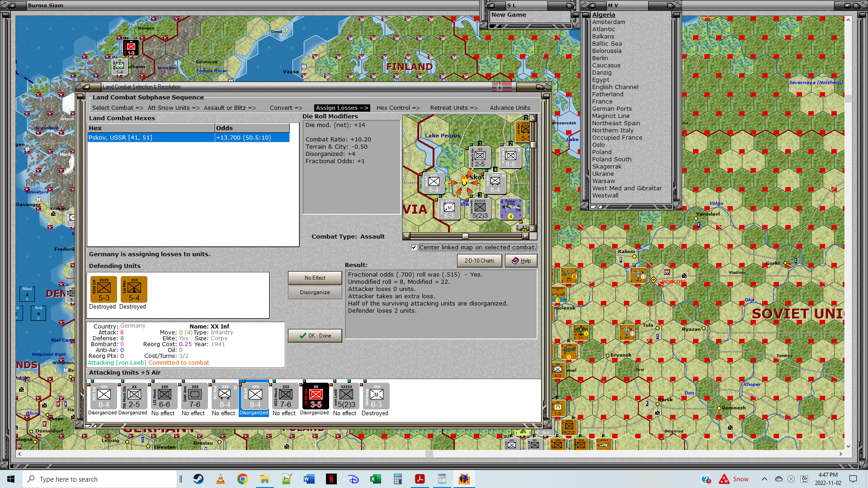Open VLC media player in taskbar
The image size is (868, 488).
click(x=221, y=479)
